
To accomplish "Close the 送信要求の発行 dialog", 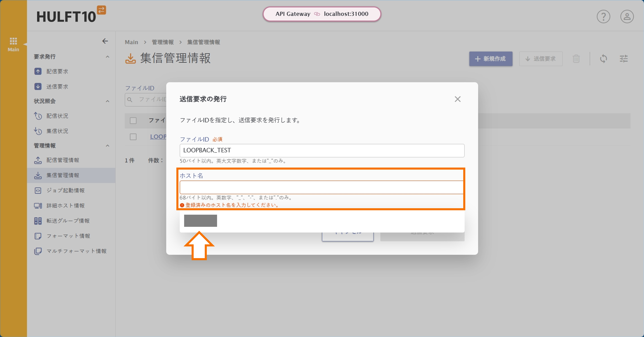I will tap(458, 99).
